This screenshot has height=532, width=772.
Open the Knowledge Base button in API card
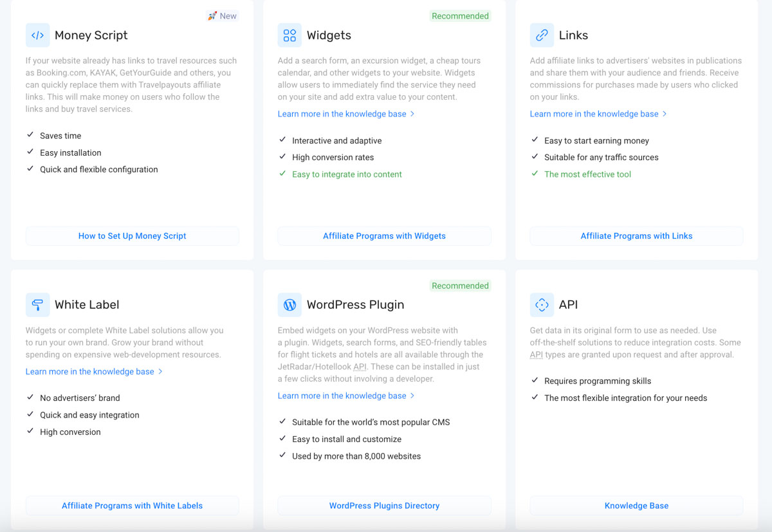pos(636,506)
